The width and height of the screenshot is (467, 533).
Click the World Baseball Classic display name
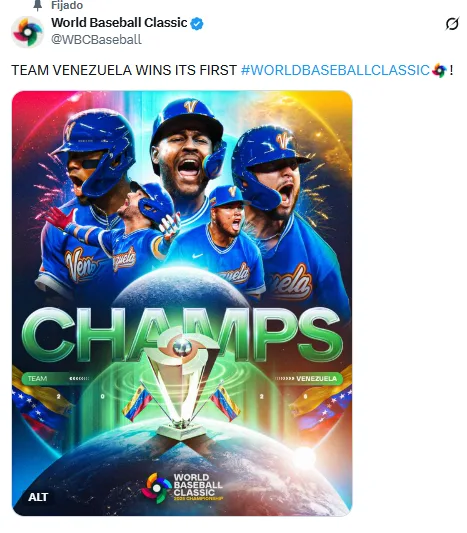coord(119,23)
